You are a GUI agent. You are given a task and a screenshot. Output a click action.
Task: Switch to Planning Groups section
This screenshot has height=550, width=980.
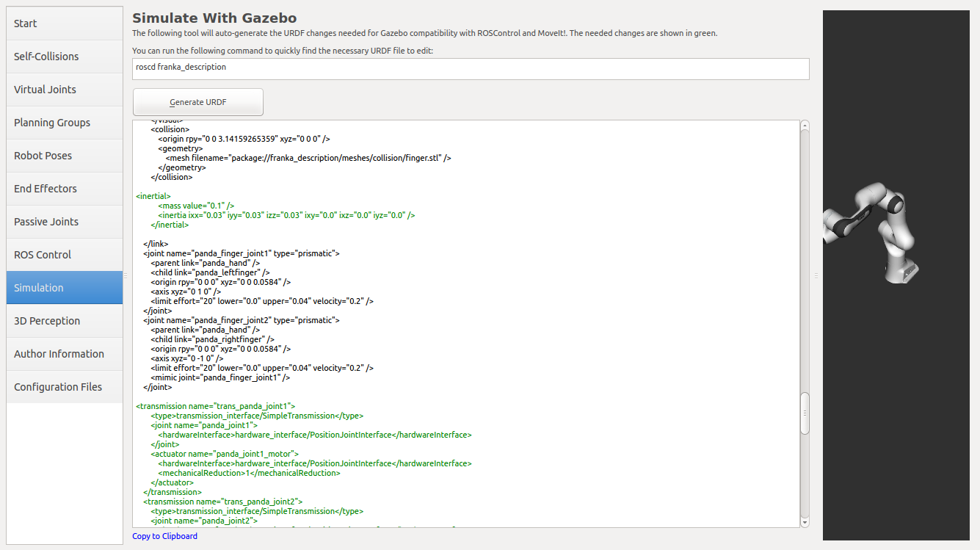click(x=65, y=123)
